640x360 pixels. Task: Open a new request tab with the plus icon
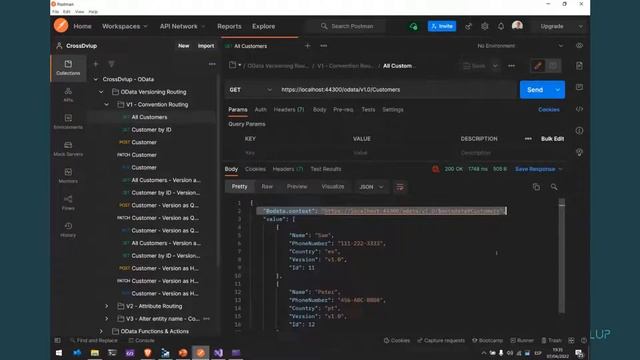click(307, 46)
